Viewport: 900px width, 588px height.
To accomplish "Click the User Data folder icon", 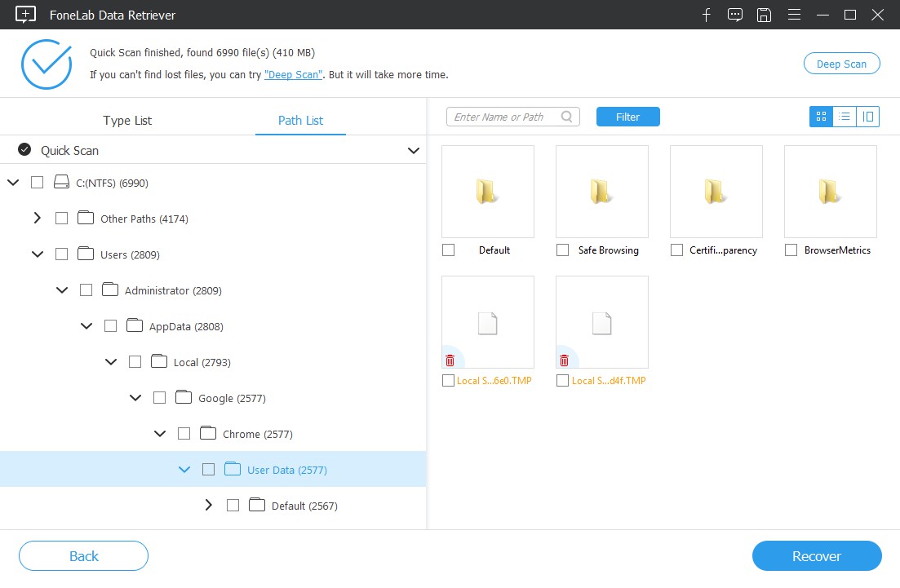I will pos(233,469).
